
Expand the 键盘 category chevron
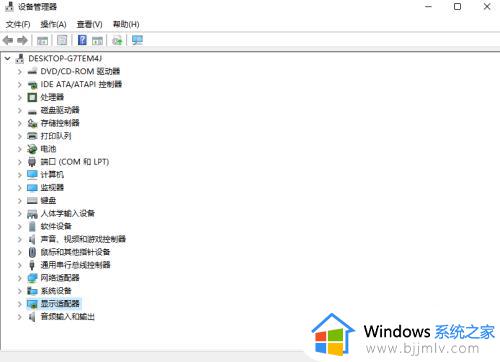click(20, 201)
